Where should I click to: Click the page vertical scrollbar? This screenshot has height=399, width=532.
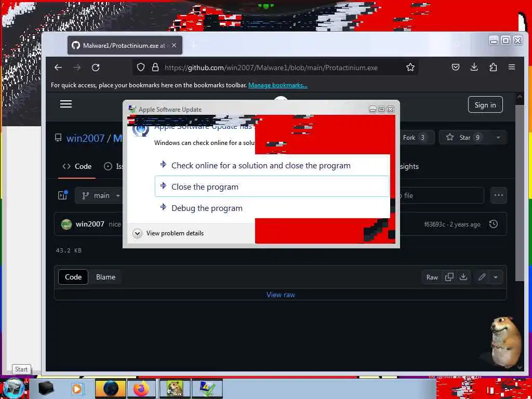pyautogui.click(x=520, y=193)
